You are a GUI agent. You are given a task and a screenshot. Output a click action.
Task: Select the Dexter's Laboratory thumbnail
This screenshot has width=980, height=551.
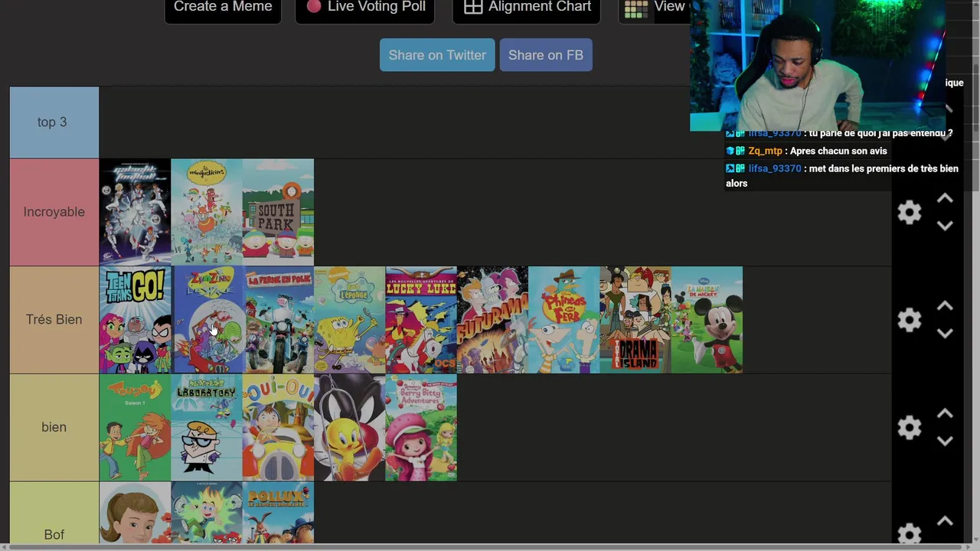coord(207,427)
